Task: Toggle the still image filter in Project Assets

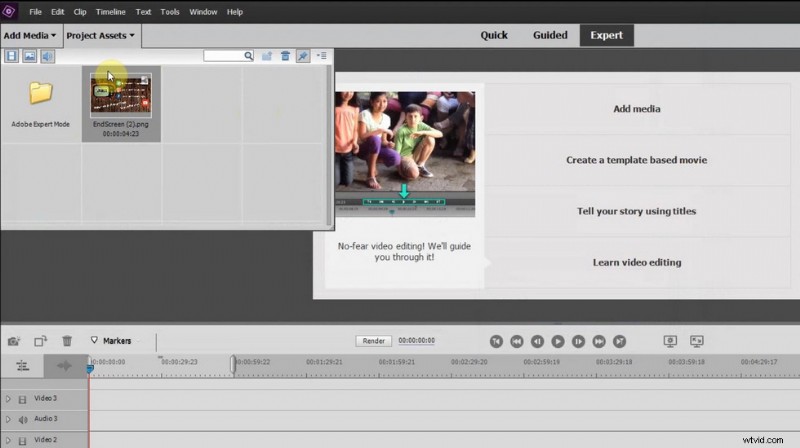Action: (x=30, y=56)
